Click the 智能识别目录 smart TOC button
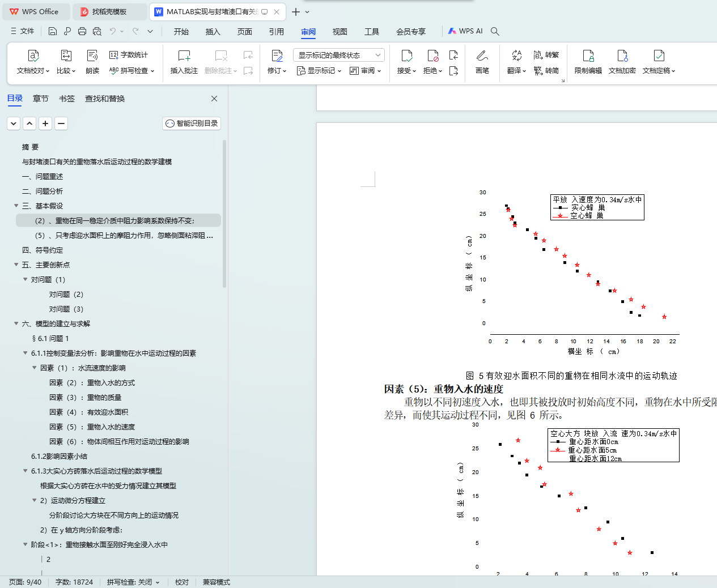Viewport: 717px width, 588px height. [192, 123]
